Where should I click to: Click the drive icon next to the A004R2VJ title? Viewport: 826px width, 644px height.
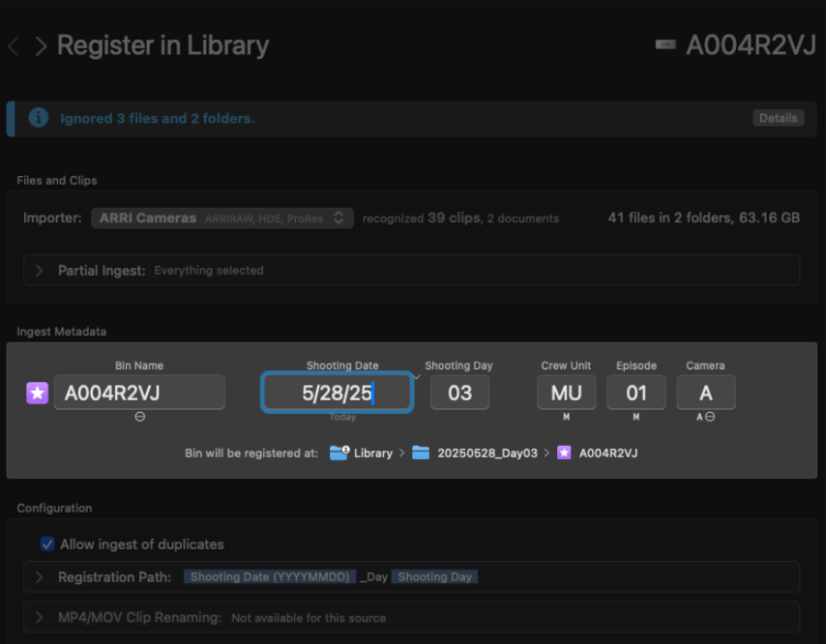point(664,45)
